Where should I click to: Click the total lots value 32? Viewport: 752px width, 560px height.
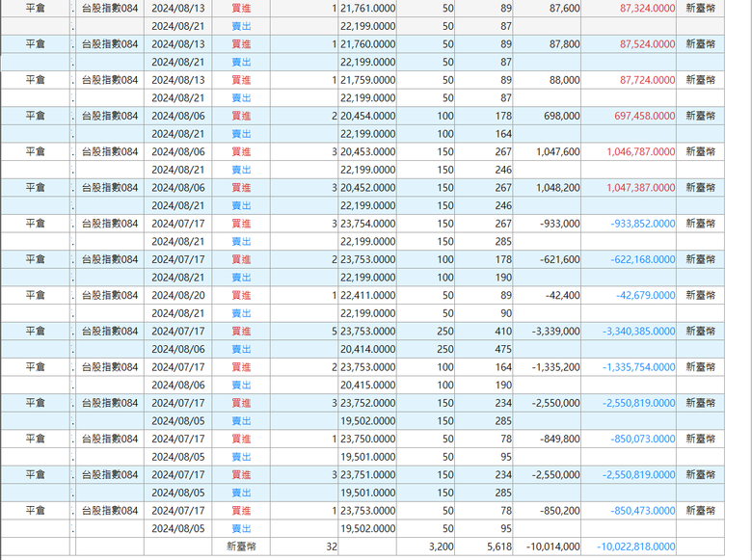click(x=332, y=547)
